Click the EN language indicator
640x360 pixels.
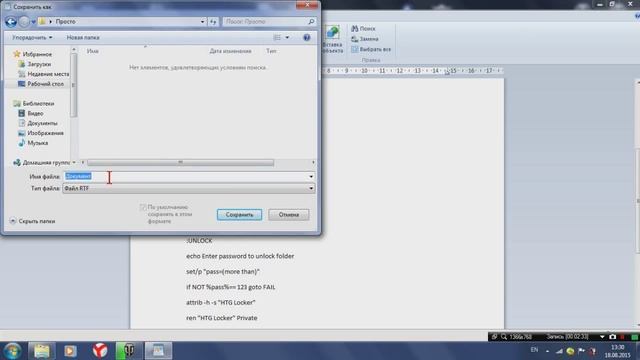pyautogui.click(x=534, y=350)
